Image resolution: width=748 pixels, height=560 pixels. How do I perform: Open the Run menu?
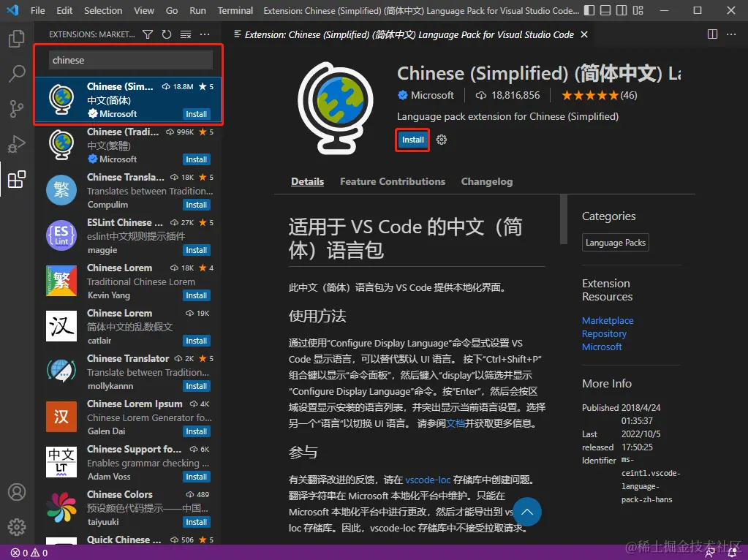point(197,10)
